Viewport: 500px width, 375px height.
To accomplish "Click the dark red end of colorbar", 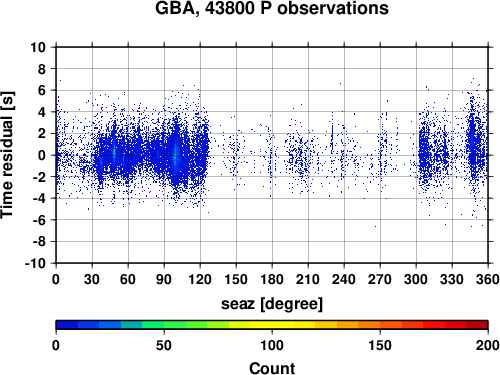I will (477, 325).
